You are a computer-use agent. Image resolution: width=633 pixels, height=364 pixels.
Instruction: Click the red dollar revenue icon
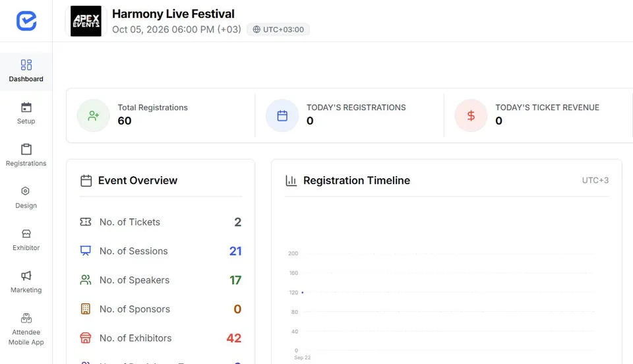coord(471,116)
